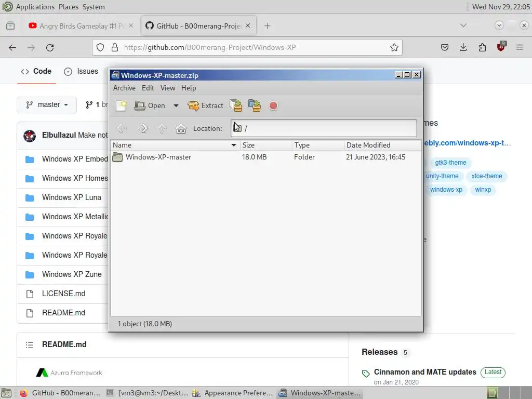The width and height of the screenshot is (532, 399).
Task: Bookmark this page with star icon
Action: (394, 47)
